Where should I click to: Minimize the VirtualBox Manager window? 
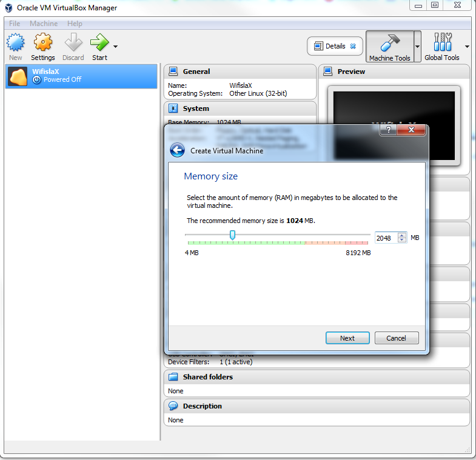(x=418, y=5)
